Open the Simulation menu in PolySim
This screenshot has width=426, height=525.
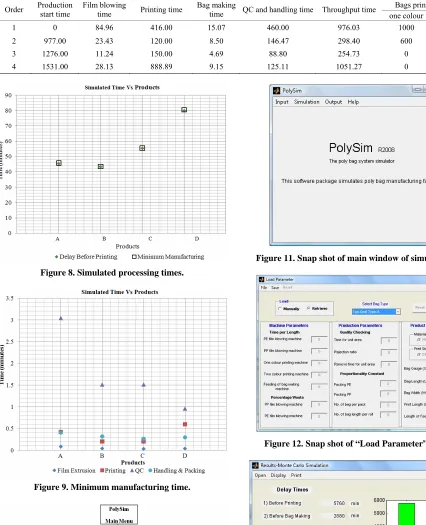point(306,102)
